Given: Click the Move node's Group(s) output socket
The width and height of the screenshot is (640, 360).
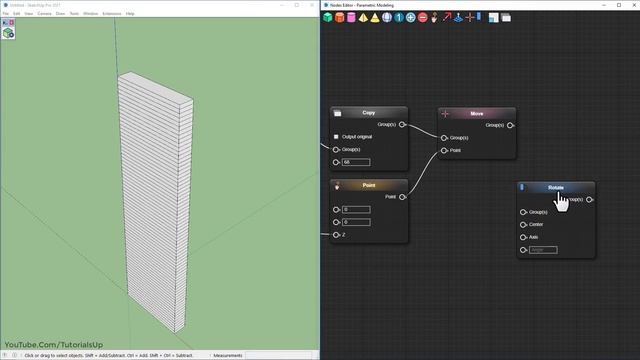Looking at the screenshot, I should pos(510,125).
